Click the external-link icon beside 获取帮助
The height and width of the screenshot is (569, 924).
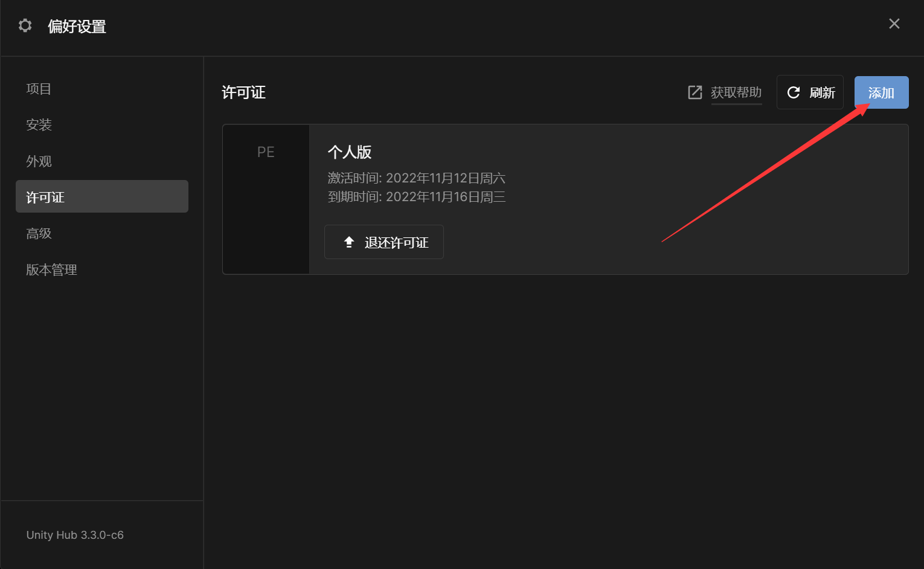695,92
